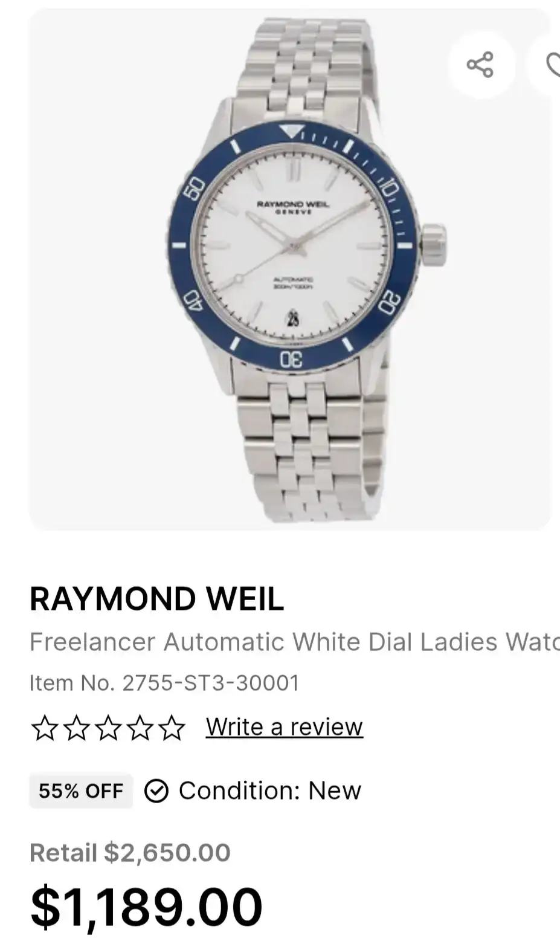
Task: Tap the Freelancer Automatic product title
Action: (295, 642)
